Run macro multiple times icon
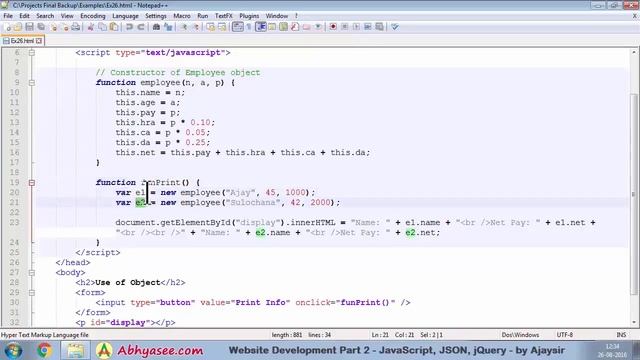Screen dimensions: 640x360 pyautogui.click(x=368, y=27)
